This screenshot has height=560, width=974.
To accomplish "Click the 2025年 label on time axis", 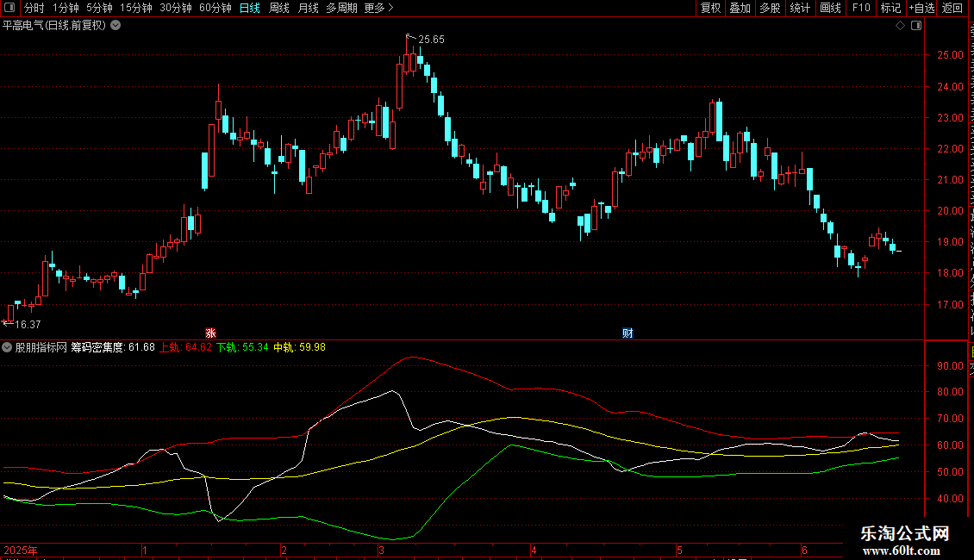I will tap(21, 550).
